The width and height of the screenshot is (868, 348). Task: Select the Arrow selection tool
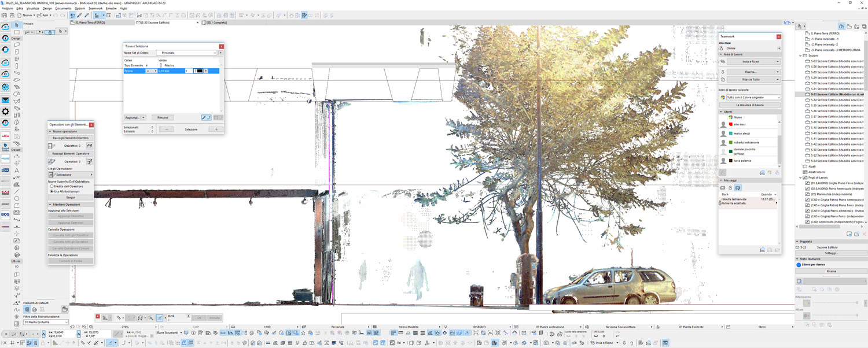coord(17,25)
